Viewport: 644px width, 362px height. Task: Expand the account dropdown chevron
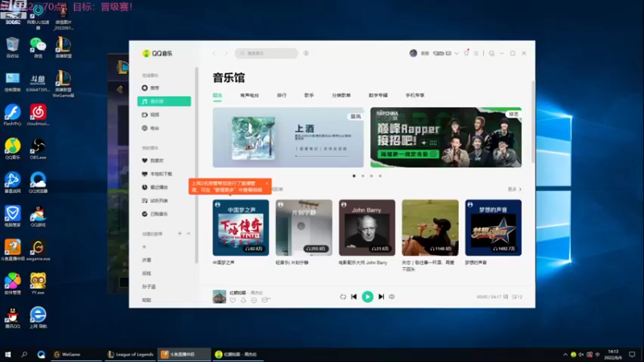(456, 53)
